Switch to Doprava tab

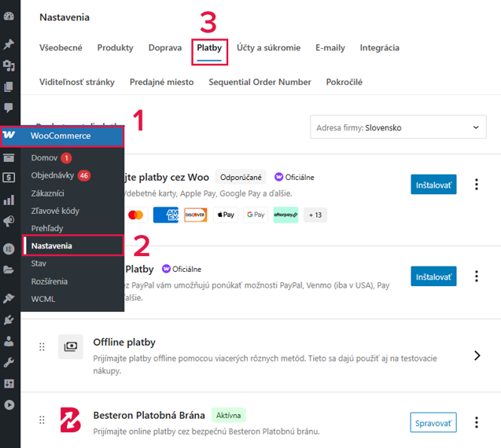click(x=165, y=48)
